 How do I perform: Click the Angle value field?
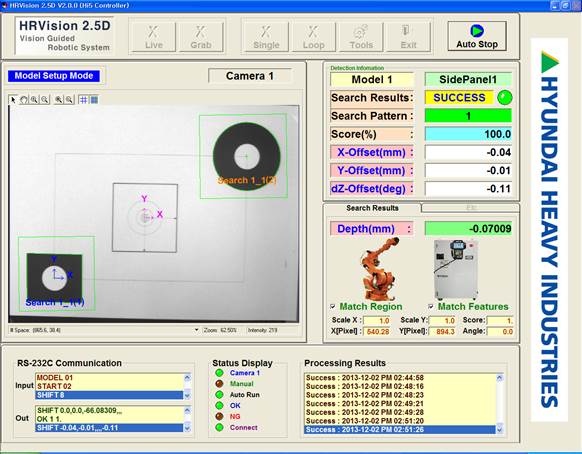pos(500,331)
